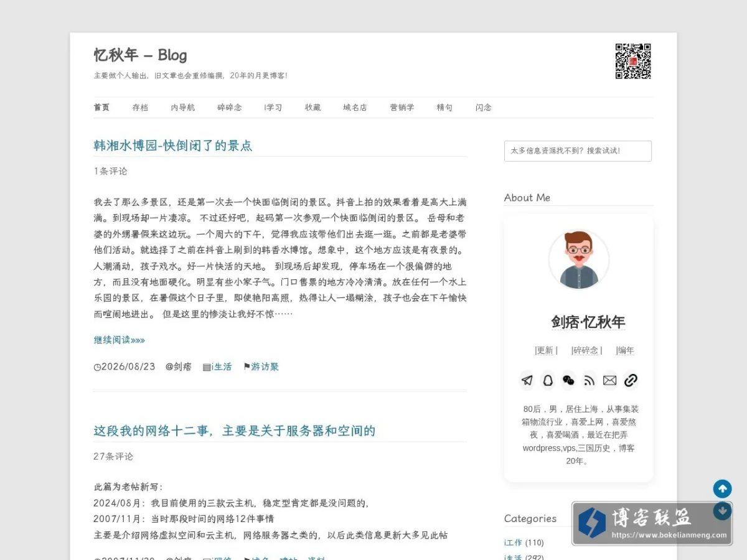Open the |碎碎念| link under profile name
This screenshot has height=560, width=747.
pyautogui.click(x=587, y=350)
